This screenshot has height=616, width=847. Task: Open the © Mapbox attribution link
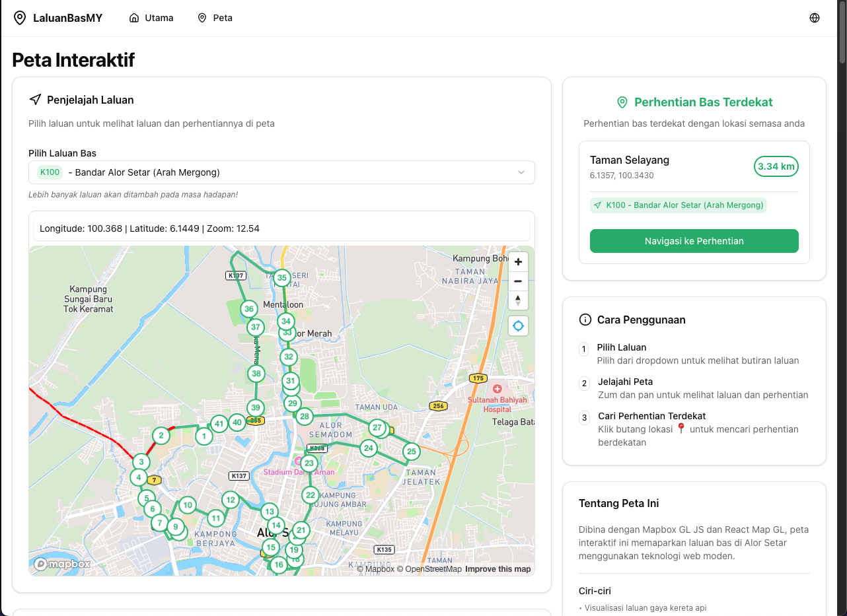pos(375,569)
